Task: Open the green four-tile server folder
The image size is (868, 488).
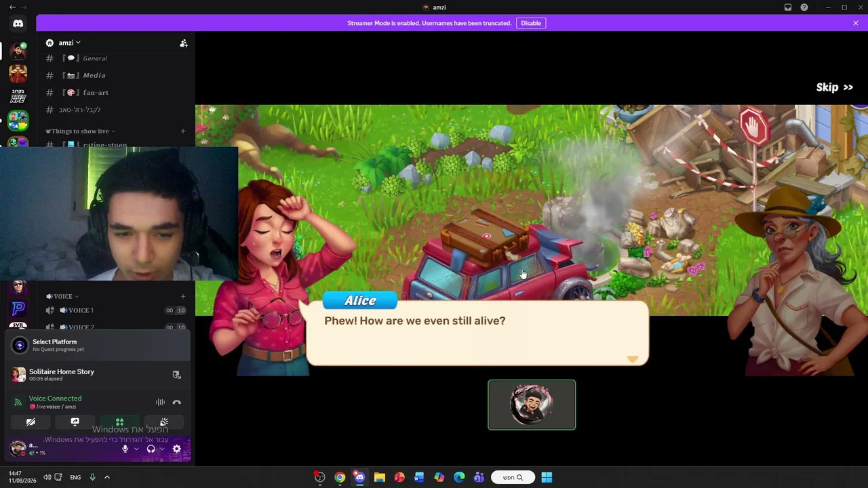Action: tap(18, 121)
